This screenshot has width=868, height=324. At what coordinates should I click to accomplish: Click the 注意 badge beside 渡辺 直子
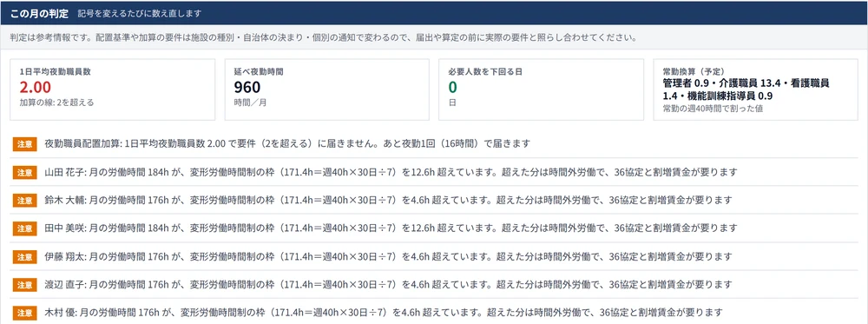(x=25, y=285)
